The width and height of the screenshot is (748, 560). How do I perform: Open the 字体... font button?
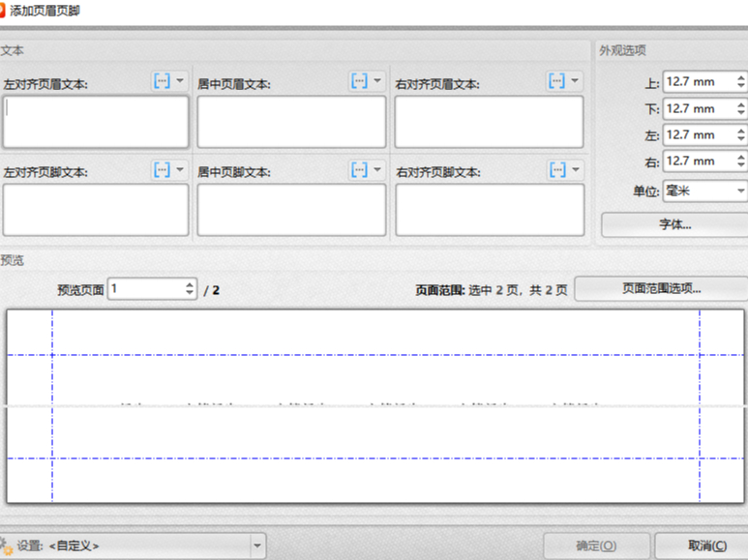[674, 224]
